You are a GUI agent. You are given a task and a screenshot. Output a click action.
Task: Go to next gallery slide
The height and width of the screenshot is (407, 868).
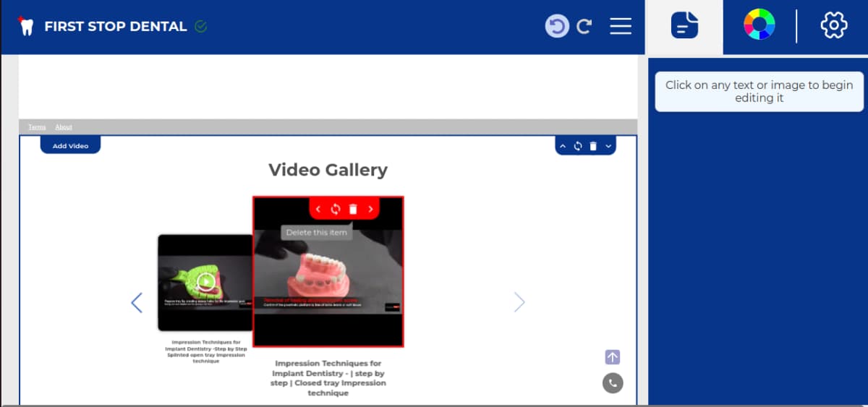tap(519, 302)
